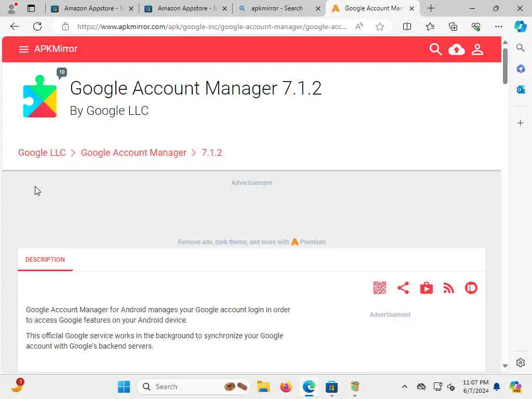532x399 pixels.
Task: Click the Google LLC breadcrumb link
Action: click(x=42, y=153)
